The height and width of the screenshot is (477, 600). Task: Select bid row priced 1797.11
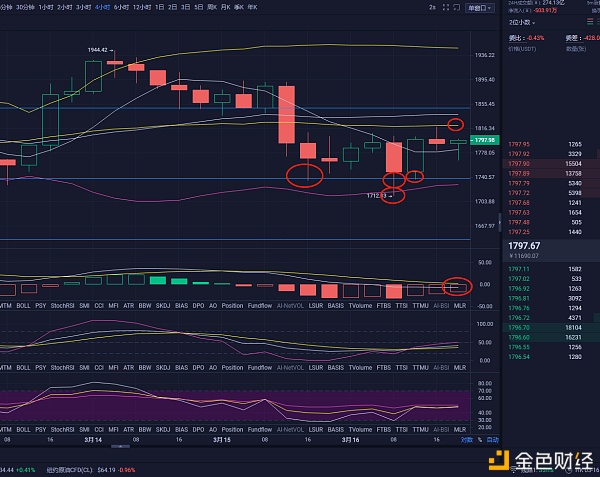[x=551, y=269]
